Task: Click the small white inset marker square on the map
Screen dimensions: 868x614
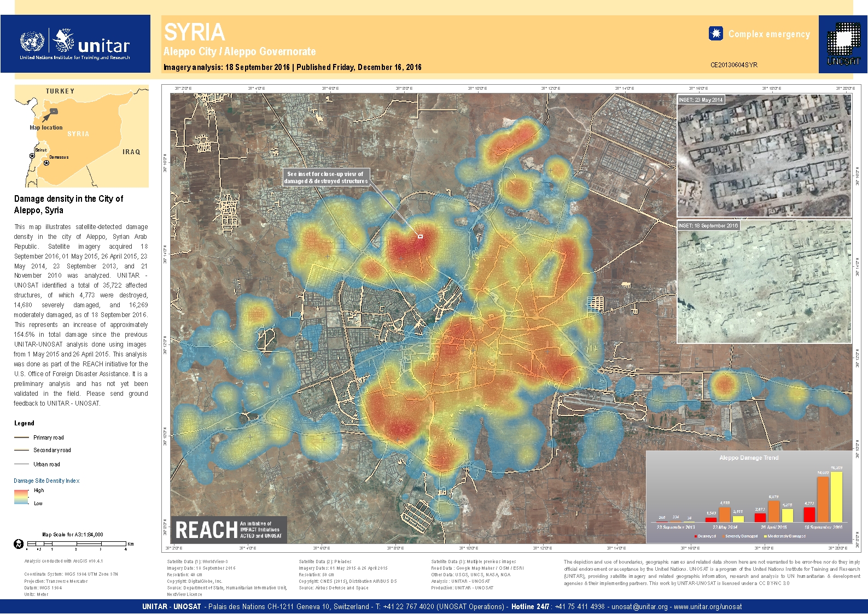Action: (420, 236)
